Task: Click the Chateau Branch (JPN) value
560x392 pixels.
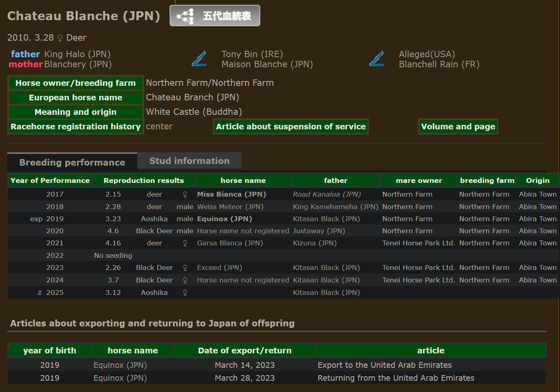Action: 192,97
